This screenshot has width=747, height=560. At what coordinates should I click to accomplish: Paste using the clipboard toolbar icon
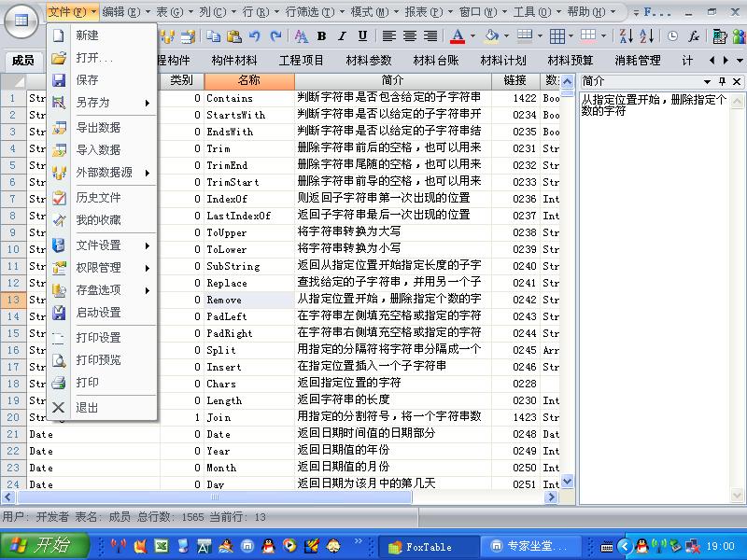234,36
